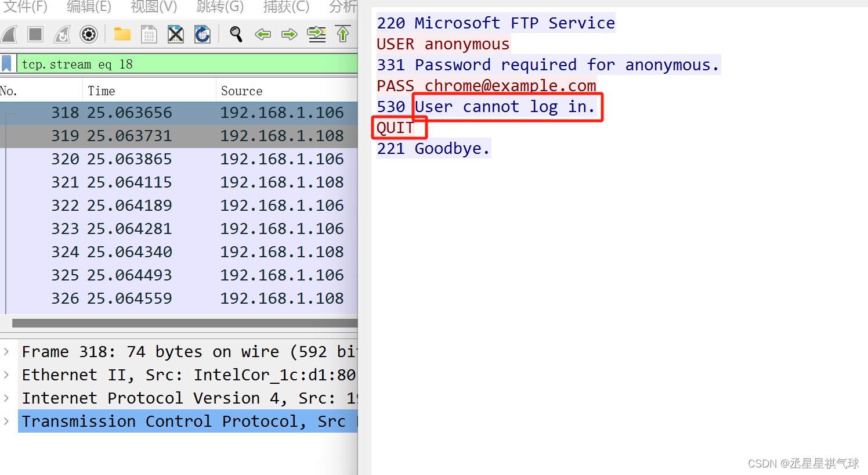Navigate back in packet history

[x=262, y=34]
